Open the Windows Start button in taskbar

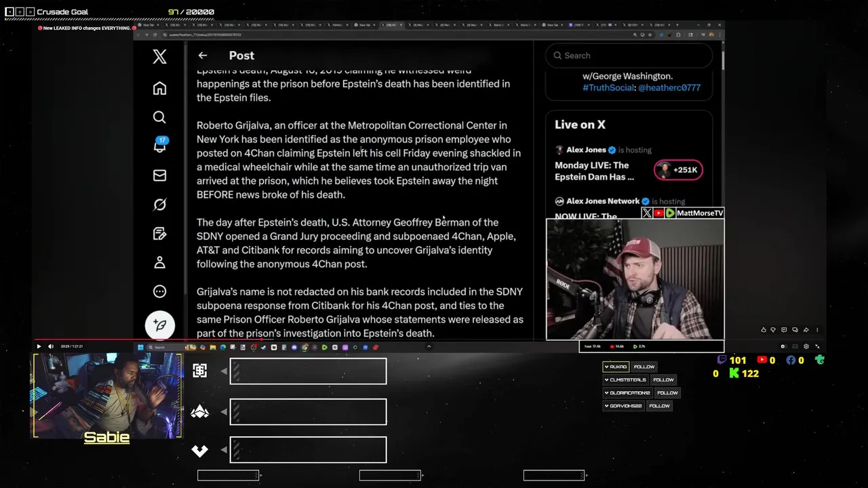click(140, 347)
